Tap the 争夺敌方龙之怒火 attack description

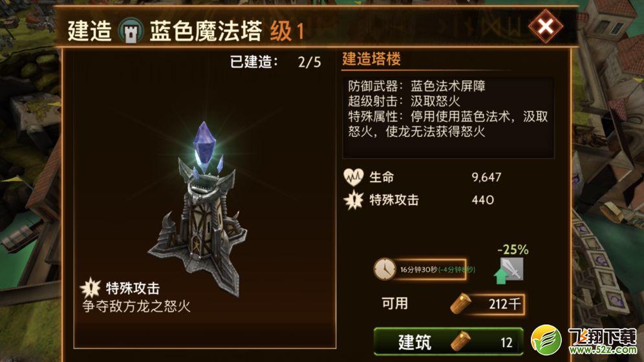pyautogui.click(x=136, y=306)
